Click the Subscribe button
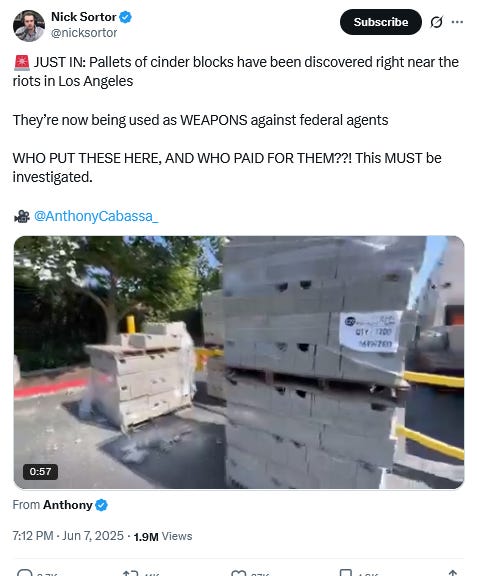Image resolution: width=477 pixels, height=576 pixels. [x=381, y=22]
